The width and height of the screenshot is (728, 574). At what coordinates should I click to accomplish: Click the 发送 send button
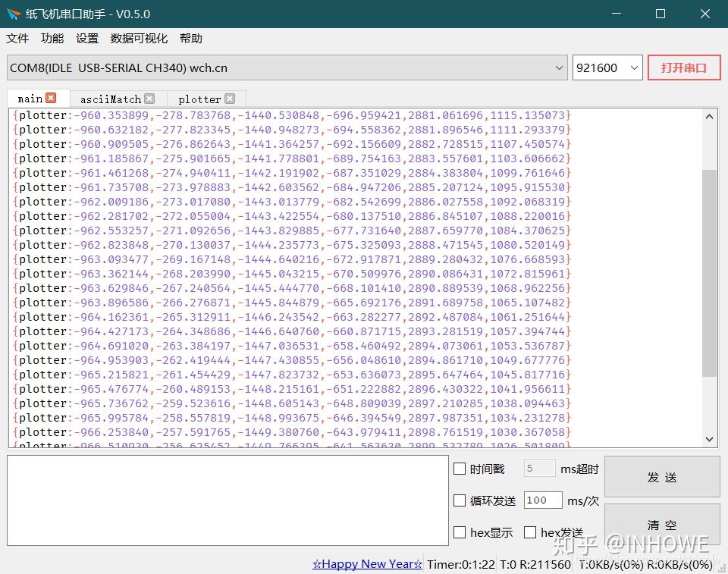click(662, 477)
